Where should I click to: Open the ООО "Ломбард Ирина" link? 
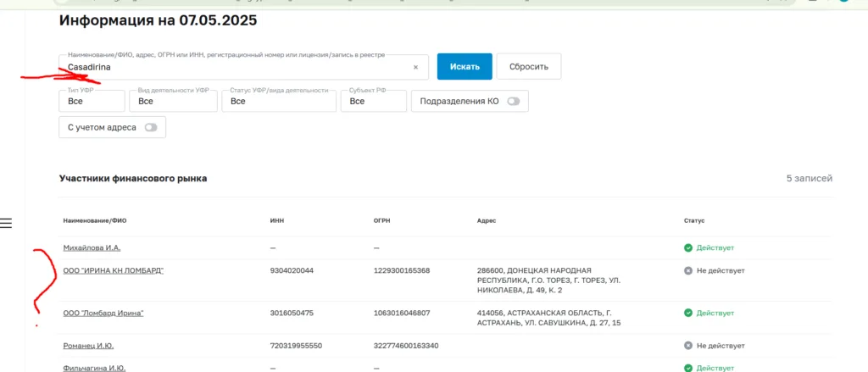pyautogui.click(x=103, y=313)
